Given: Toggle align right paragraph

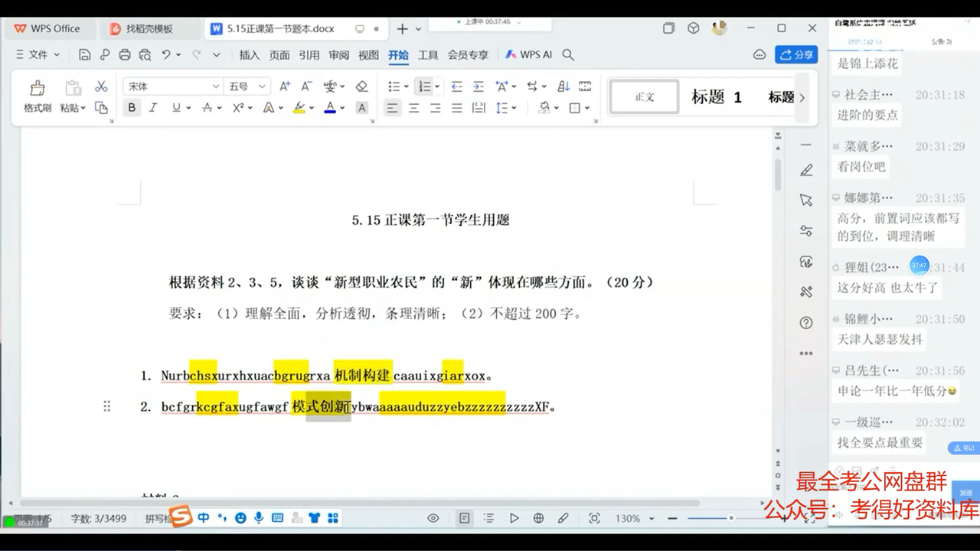Looking at the screenshot, I should 435,108.
